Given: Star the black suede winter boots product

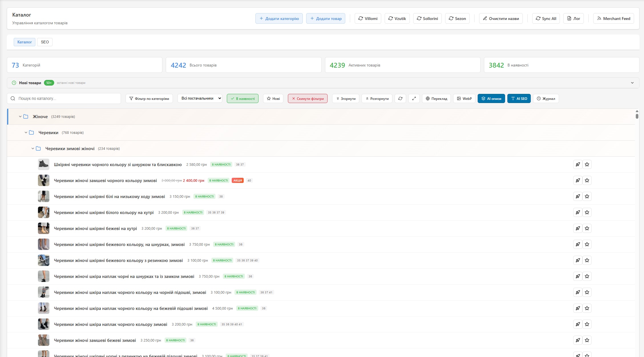Looking at the screenshot, I should (x=587, y=180).
